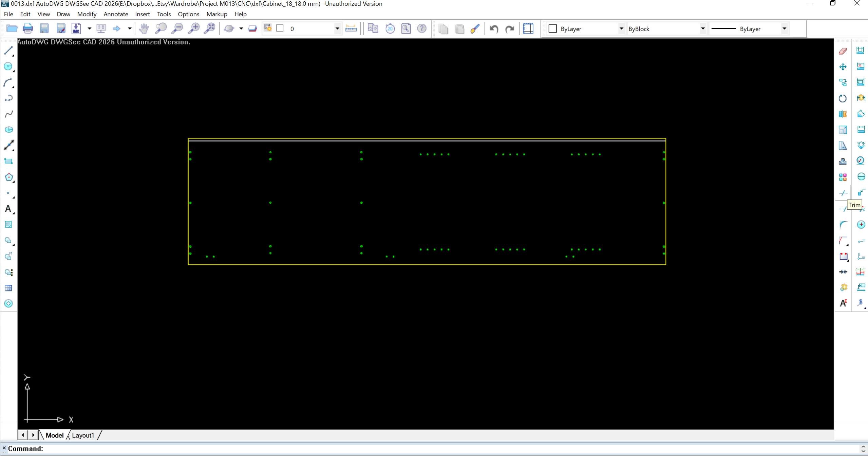
Task: Expand the blue arrow send dropdown
Action: point(130,28)
